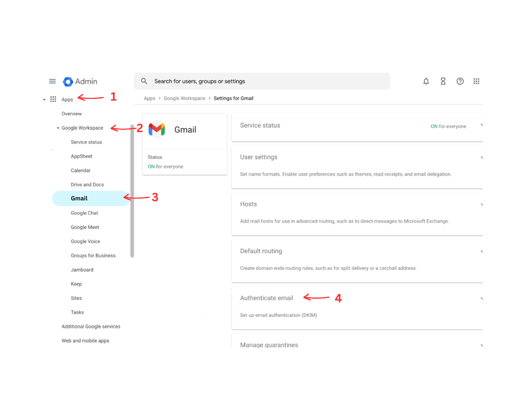
Task: Open Sites settings
Action: coord(76,298)
